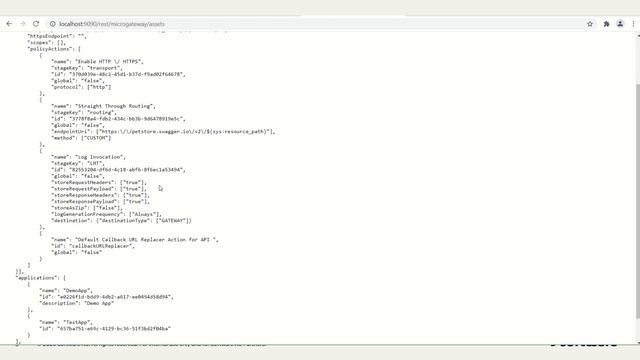Reload the microgateway assets page
640x360 pixels.
pyautogui.click(x=36, y=24)
